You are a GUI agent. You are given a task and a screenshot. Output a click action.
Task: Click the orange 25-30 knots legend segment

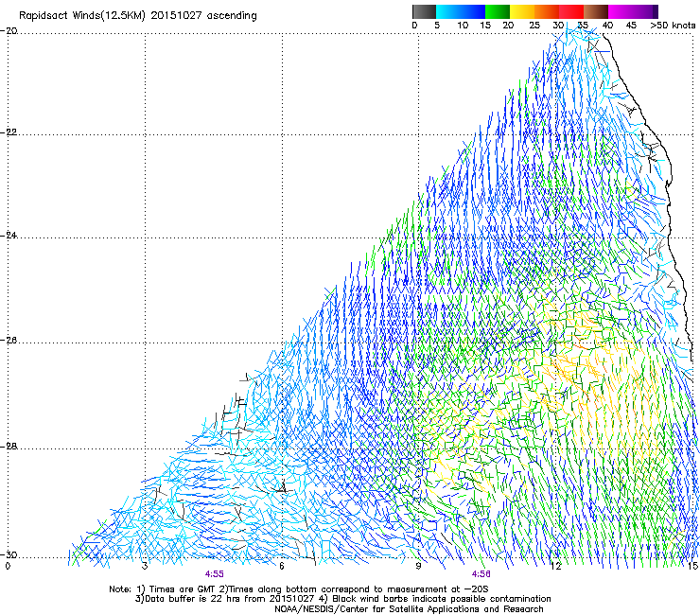547,11
